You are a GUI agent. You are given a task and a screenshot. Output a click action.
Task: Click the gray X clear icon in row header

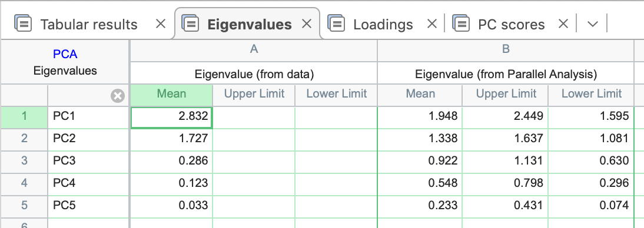pos(118,96)
